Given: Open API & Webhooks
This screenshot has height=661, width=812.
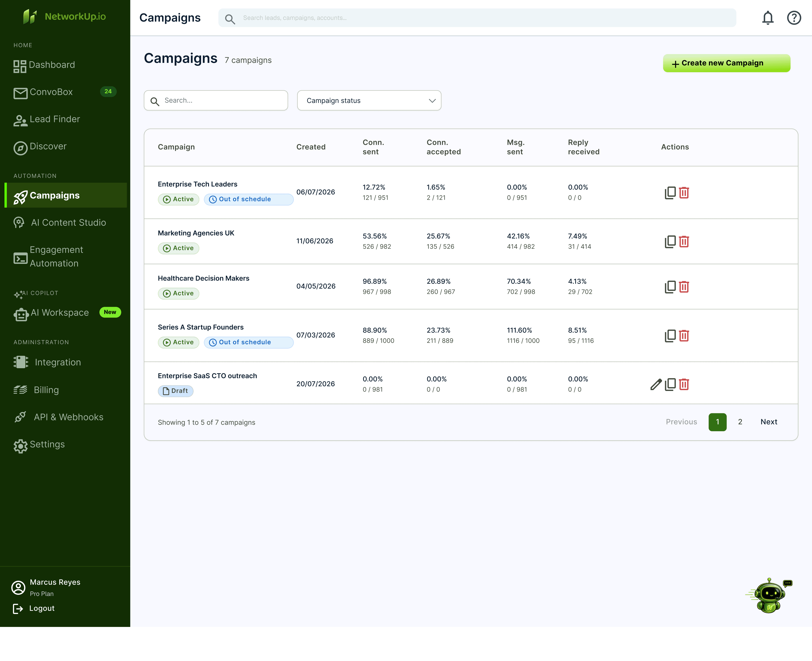Looking at the screenshot, I should pos(65,417).
